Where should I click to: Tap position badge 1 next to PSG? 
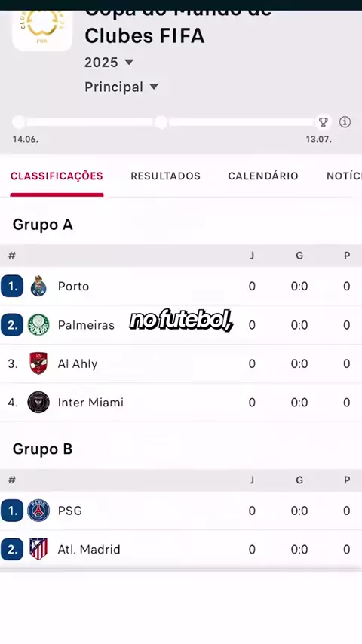tap(12, 511)
